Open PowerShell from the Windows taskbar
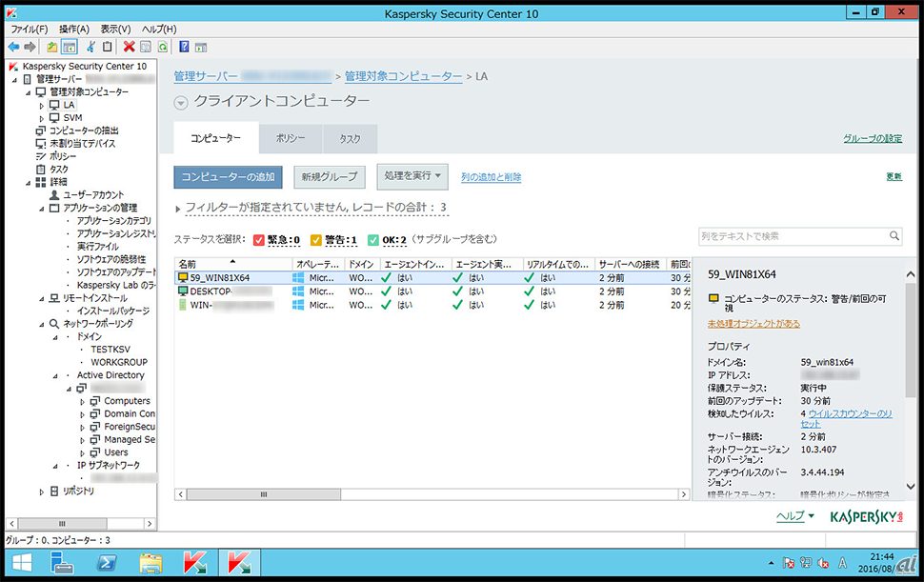 tap(107, 563)
